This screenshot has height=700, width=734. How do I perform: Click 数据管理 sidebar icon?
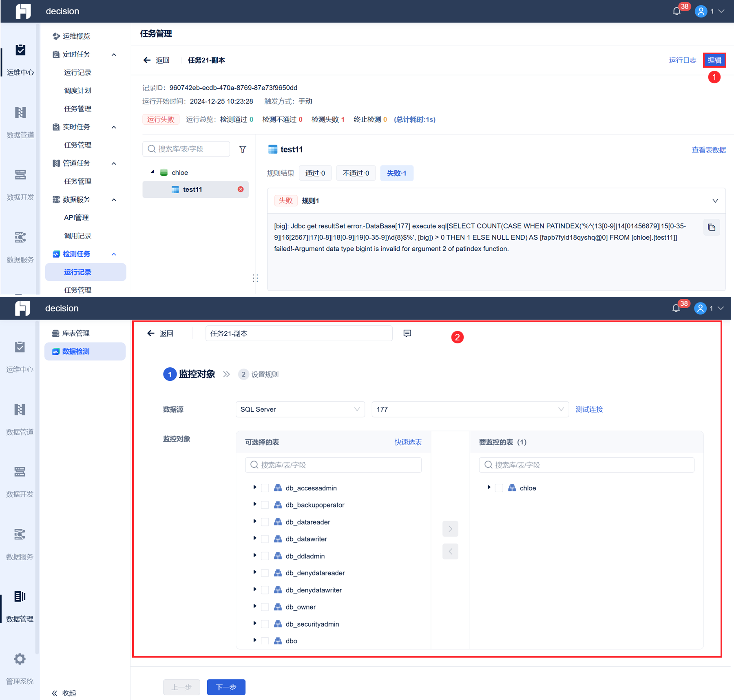[20, 596]
